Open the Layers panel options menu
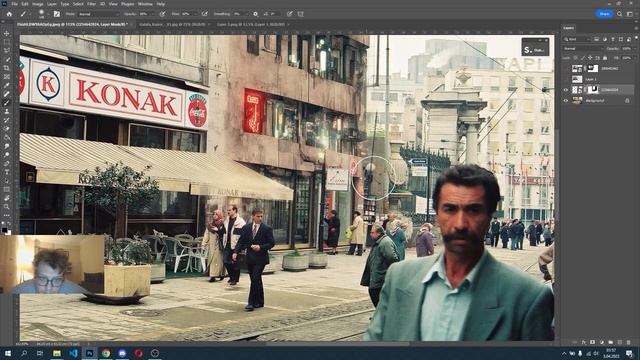The height and width of the screenshot is (360, 640). [636, 28]
